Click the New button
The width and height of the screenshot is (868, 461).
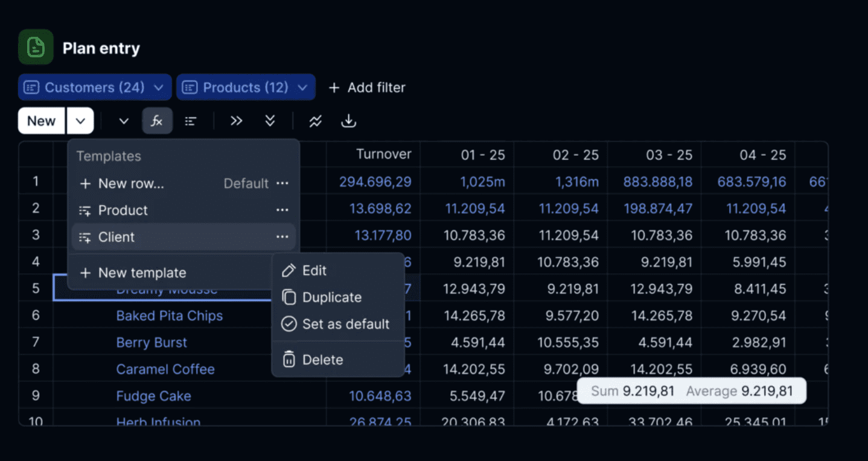[x=41, y=121]
